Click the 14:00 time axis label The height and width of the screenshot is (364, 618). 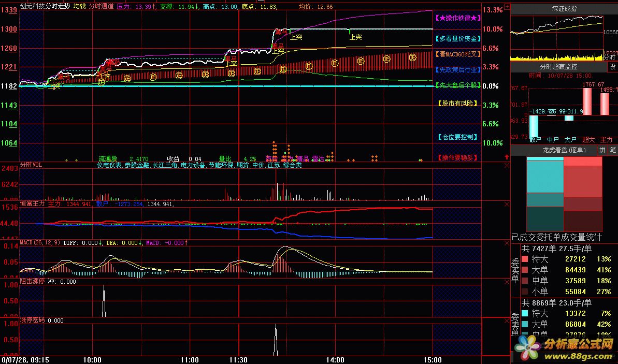pyautogui.click(x=335, y=360)
